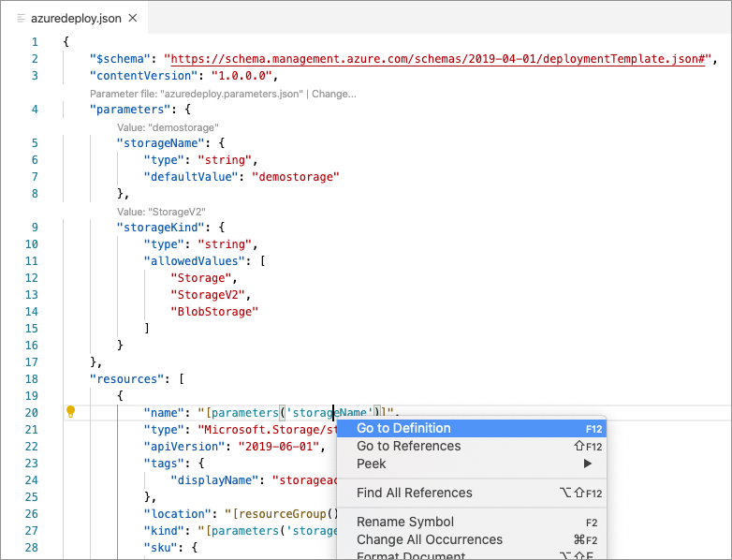
Task: Click the "parameters" key on line 4
Action: (x=130, y=110)
